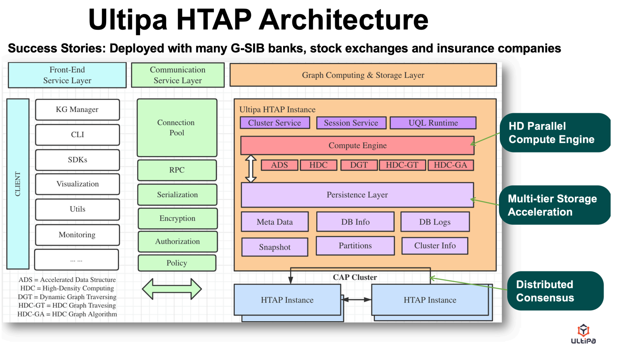618x364 pixels.
Task: Select the RPC box
Action: [x=177, y=170]
